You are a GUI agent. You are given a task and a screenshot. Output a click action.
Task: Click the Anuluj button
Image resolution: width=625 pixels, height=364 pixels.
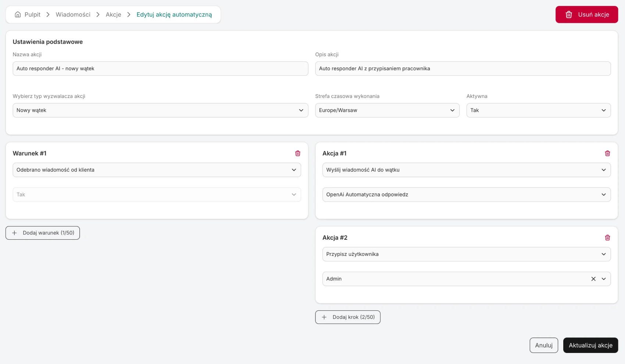(x=544, y=345)
